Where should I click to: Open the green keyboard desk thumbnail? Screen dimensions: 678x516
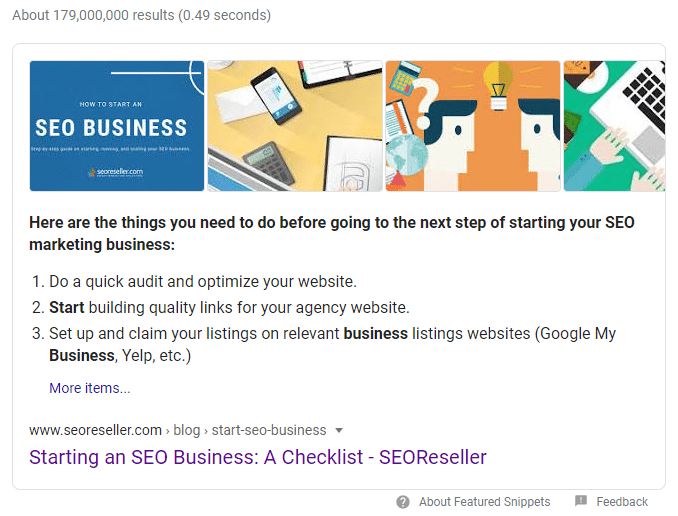point(613,126)
